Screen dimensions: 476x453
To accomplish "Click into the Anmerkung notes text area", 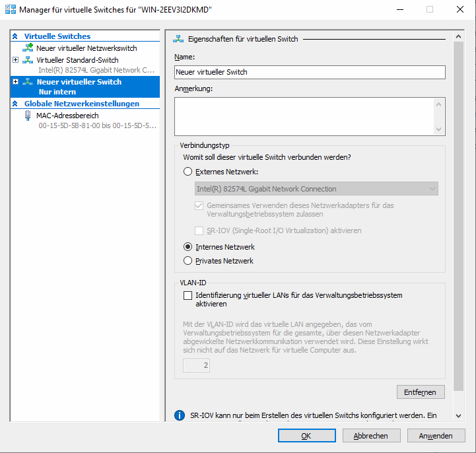I will pyautogui.click(x=304, y=117).
